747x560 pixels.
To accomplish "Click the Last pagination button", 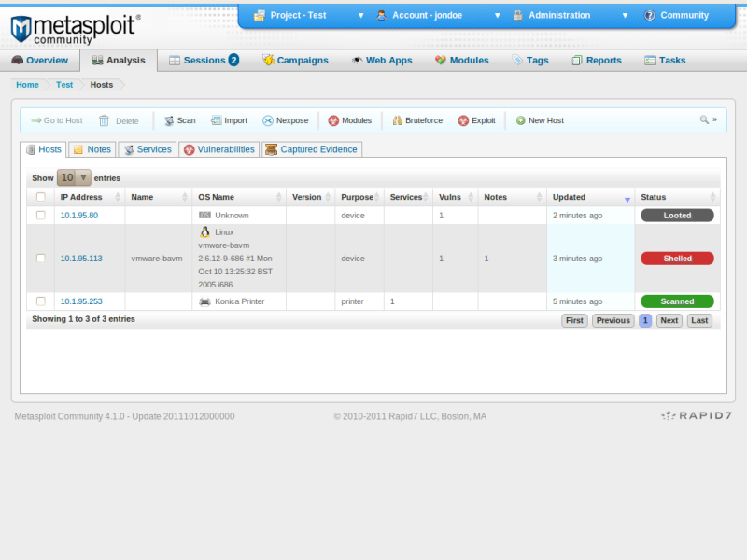I will coord(699,320).
